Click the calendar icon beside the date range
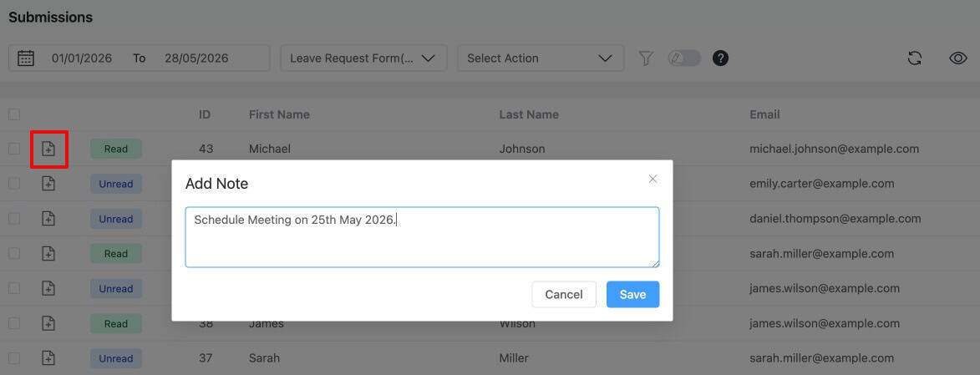 (26, 58)
